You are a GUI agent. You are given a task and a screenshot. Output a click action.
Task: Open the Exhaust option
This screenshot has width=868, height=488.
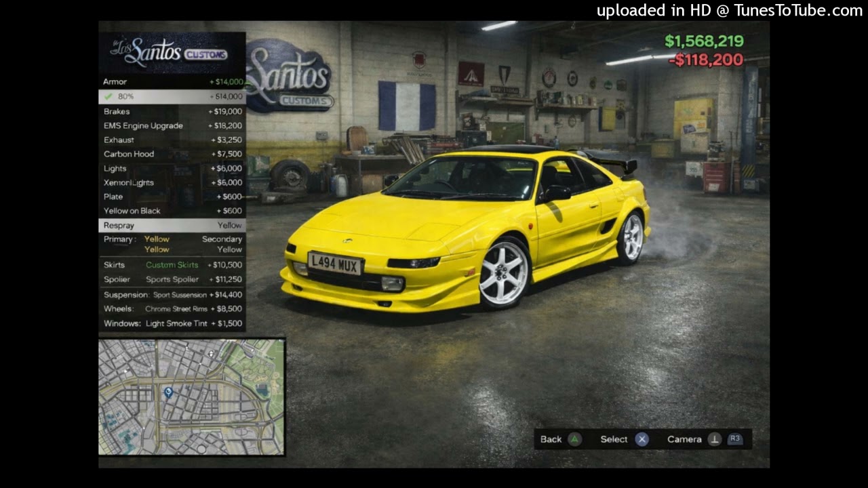[172, 140]
